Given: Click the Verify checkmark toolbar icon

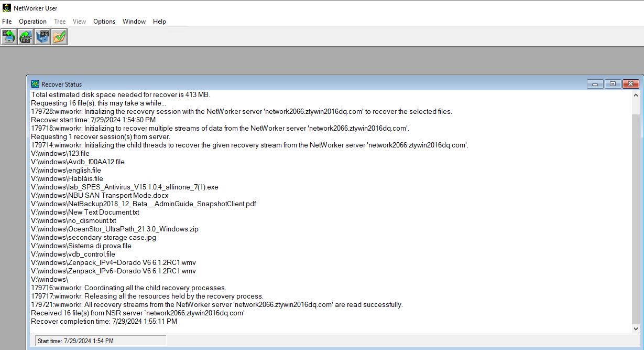Looking at the screenshot, I should (59, 37).
